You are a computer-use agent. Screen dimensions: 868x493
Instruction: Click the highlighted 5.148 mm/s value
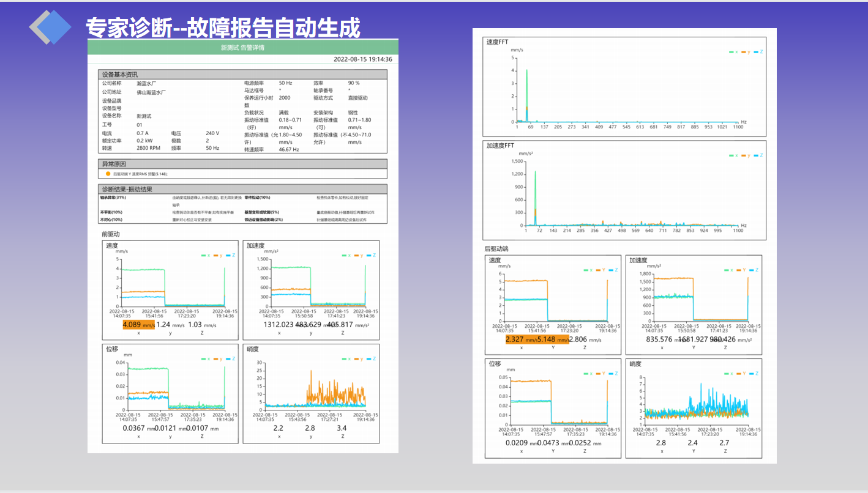[x=553, y=339]
